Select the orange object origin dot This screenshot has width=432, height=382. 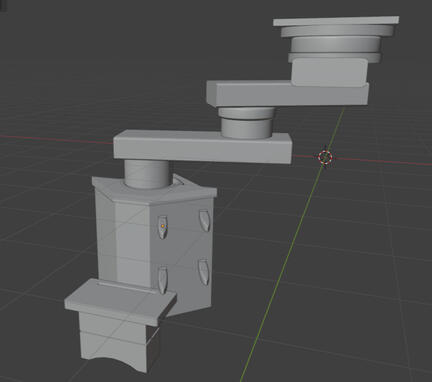[163, 226]
